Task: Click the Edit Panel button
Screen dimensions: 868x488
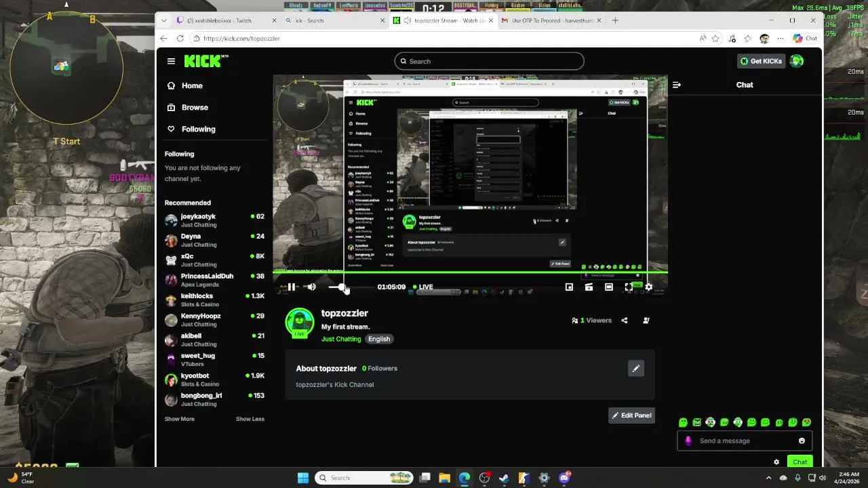Action: coord(631,415)
